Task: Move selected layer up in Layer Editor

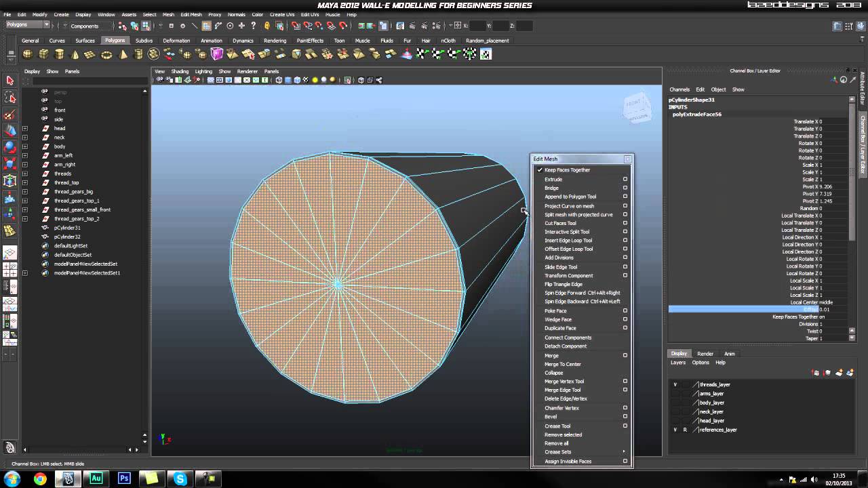Action: point(816,373)
